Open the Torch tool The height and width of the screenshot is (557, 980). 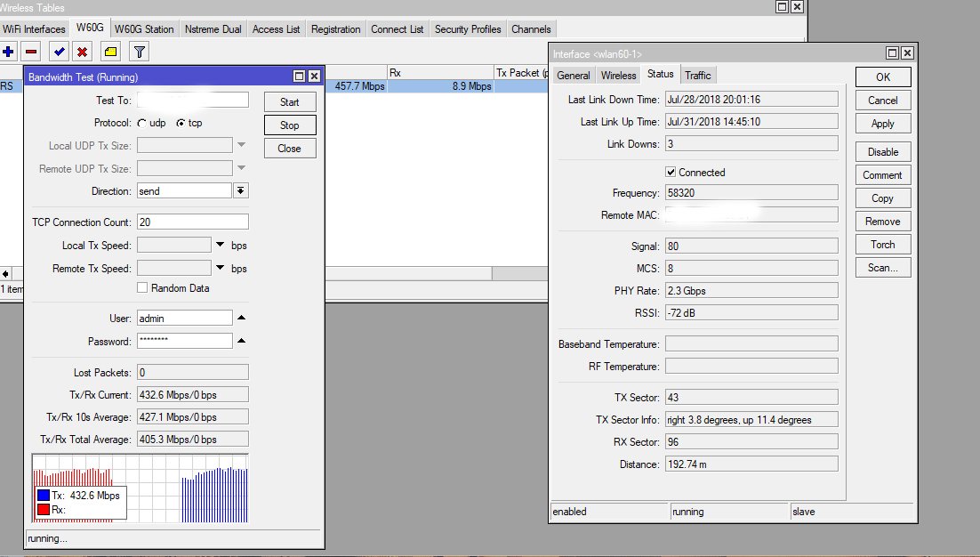[x=883, y=245]
